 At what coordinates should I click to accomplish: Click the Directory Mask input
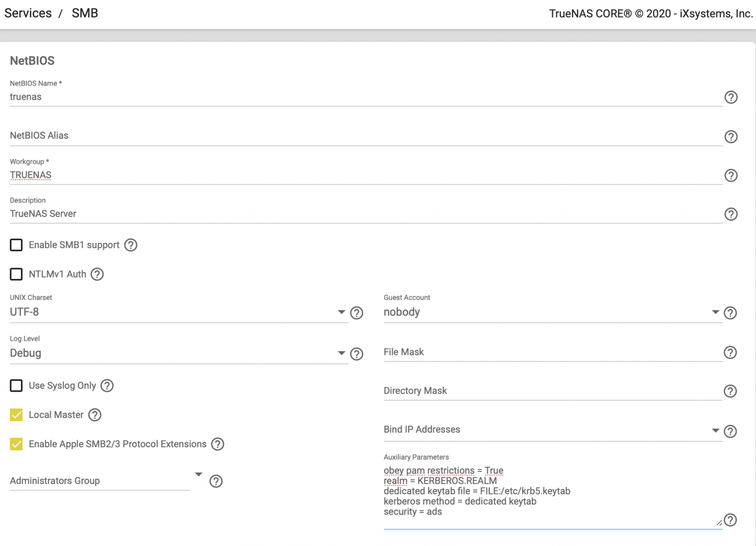553,391
